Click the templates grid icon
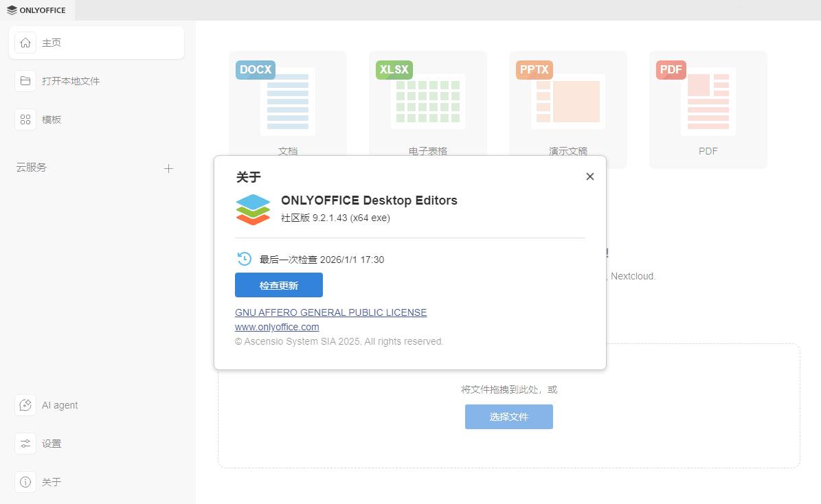Viewport: 821px width, 504px height. coord(25,119)
